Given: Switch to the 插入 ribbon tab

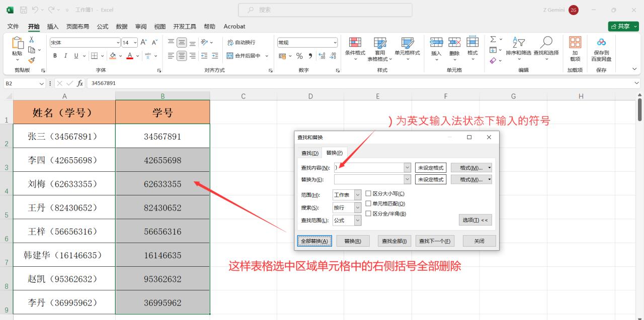Looking at the screenshot, I should coord(53,26).
